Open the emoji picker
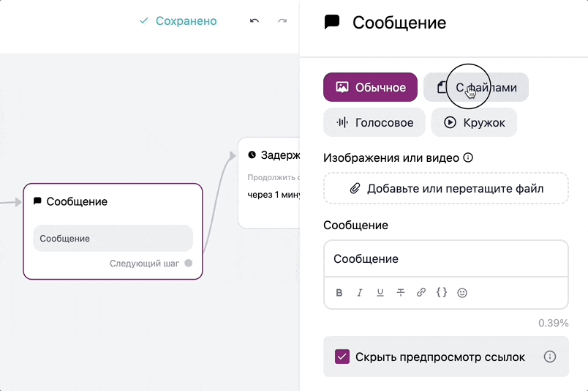This screenshot has width=588, height=391. 462,293
